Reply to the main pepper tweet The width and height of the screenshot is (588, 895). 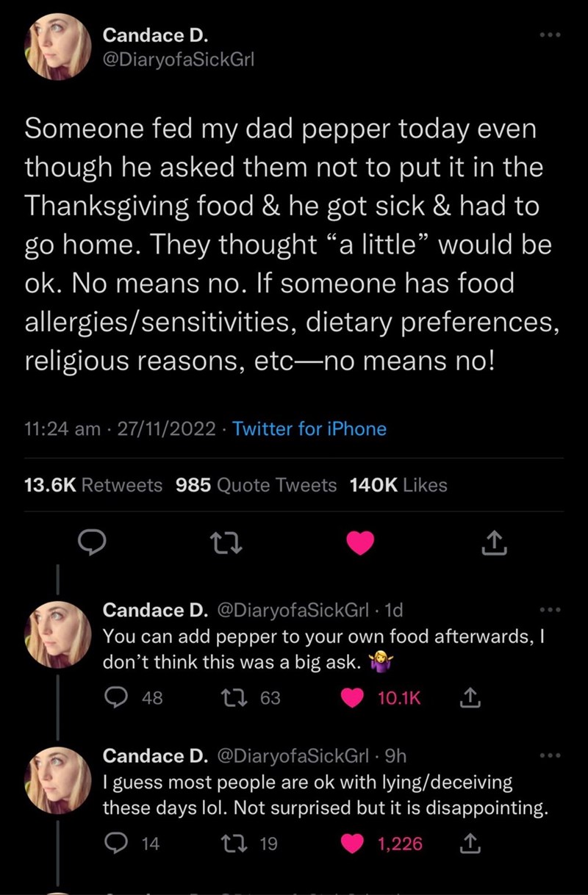click(x=93, y=543)
